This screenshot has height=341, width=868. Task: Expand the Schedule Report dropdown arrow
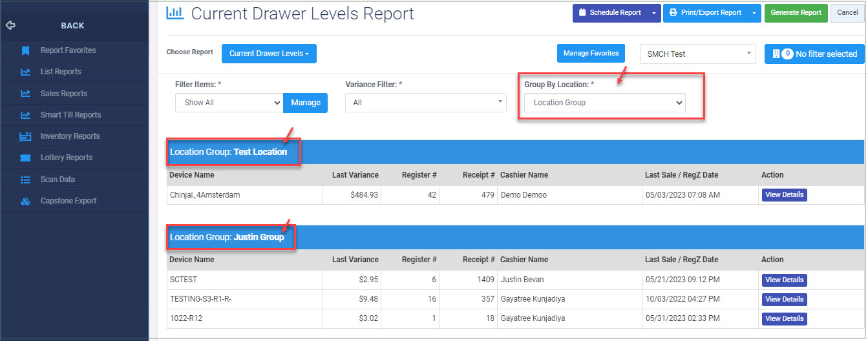[x=654, y=12]
